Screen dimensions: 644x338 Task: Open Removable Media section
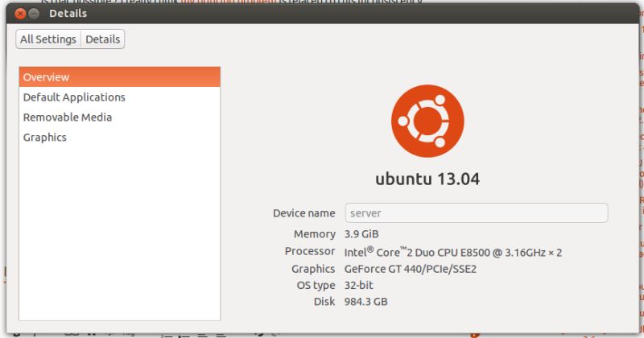click(119, 117)
